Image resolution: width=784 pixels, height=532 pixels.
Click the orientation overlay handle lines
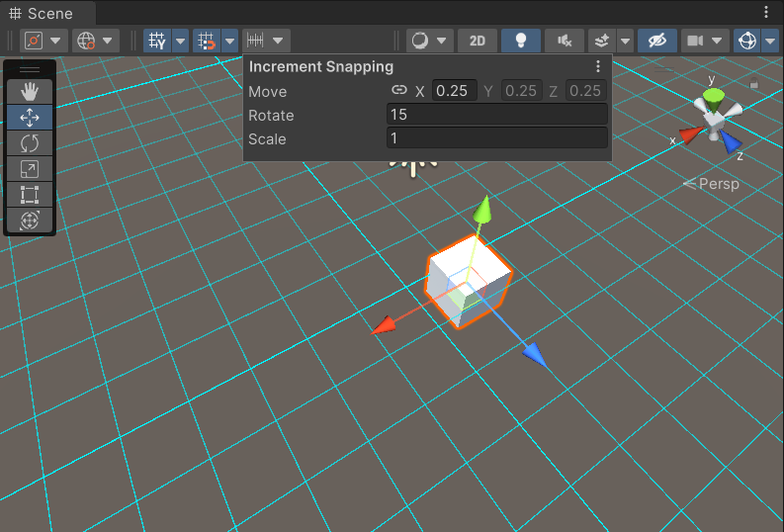(664, 70)
